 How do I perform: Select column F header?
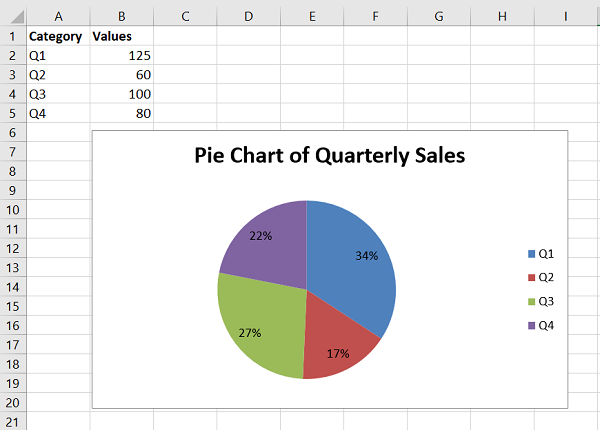[375, 16]
